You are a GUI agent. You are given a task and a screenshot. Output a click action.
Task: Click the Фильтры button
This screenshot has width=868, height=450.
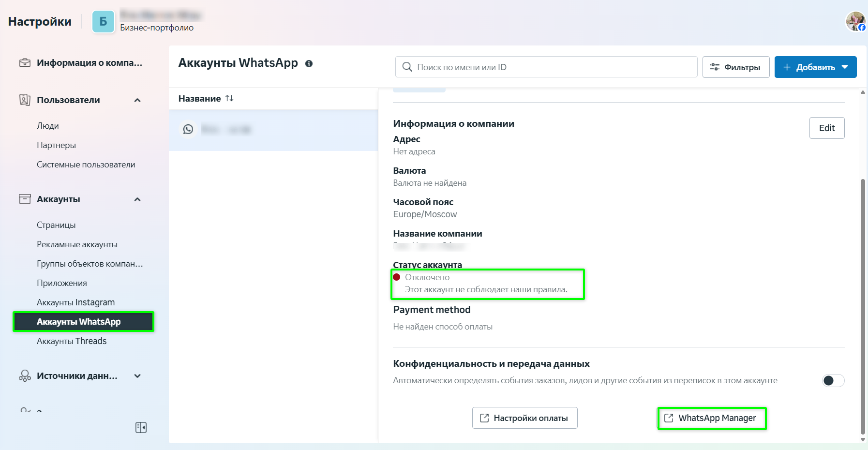[x=735, y=67]
